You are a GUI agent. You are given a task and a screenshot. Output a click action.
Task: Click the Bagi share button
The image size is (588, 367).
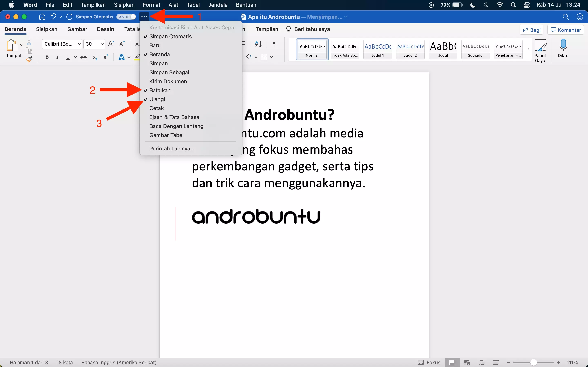tap(531, 30)
